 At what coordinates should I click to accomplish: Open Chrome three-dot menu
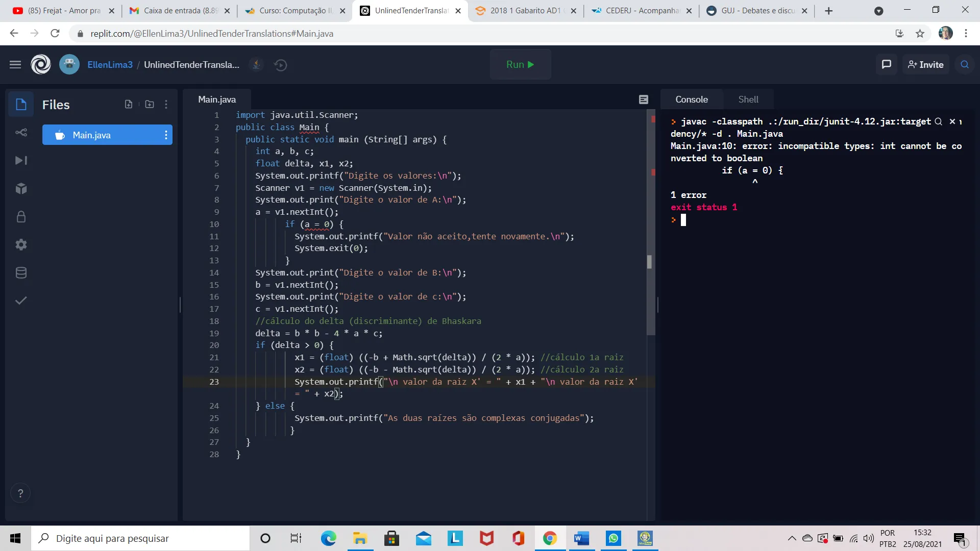pos(966,33)
